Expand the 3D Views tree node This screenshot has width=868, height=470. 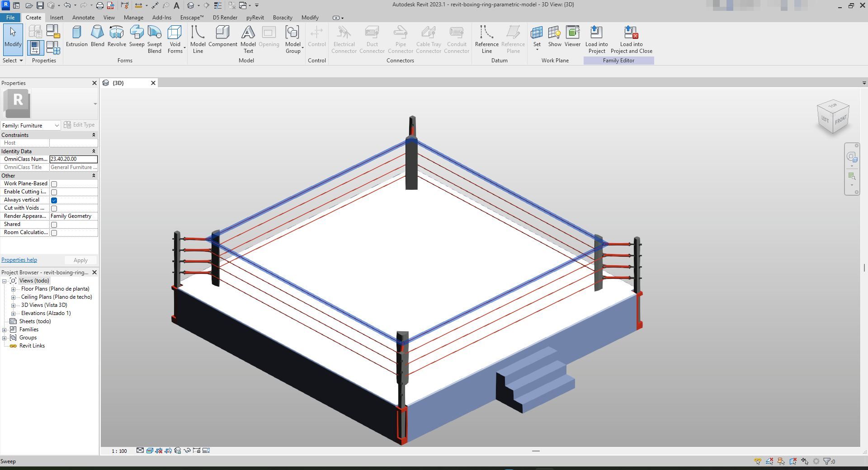(x=13, y=305)
